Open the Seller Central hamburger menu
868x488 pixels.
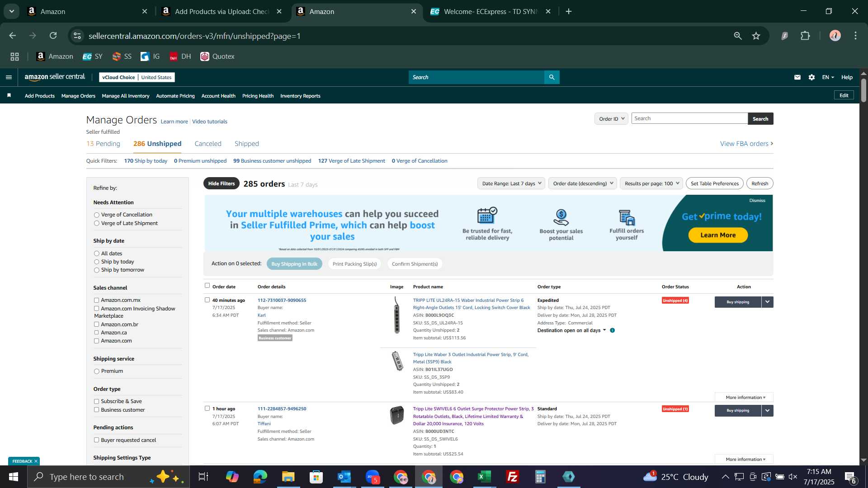9,77
